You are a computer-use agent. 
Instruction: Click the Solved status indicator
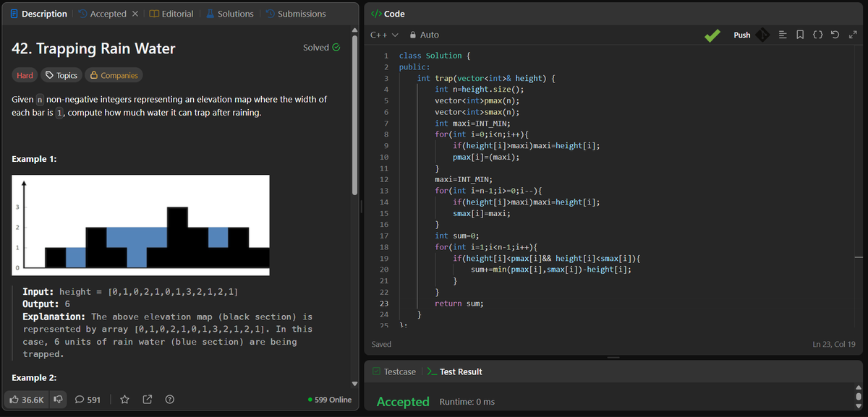pyautogui.click(x=322, y=48)
